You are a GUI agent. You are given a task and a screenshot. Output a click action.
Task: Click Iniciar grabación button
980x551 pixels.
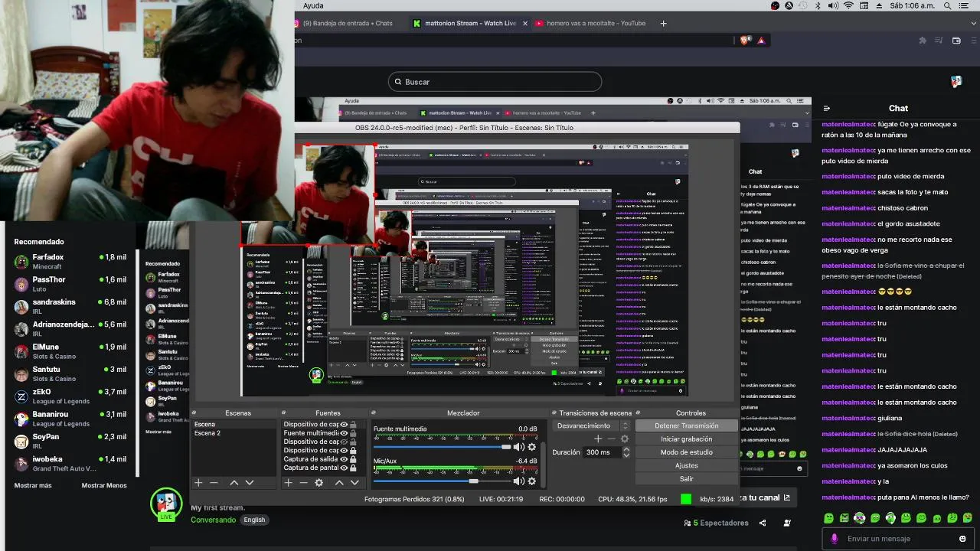click(686, 439)
